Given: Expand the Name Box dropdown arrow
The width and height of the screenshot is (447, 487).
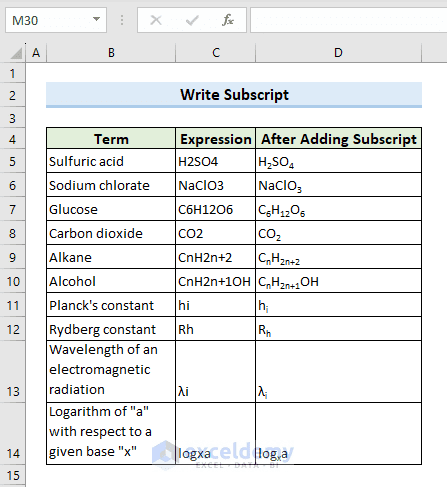Looking at the screenshot, I should 96,19.
